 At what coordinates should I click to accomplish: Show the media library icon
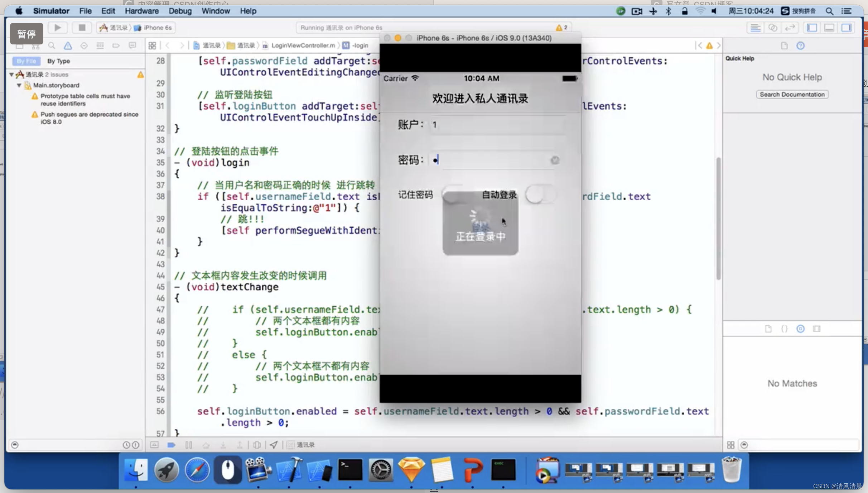[816, 329]
